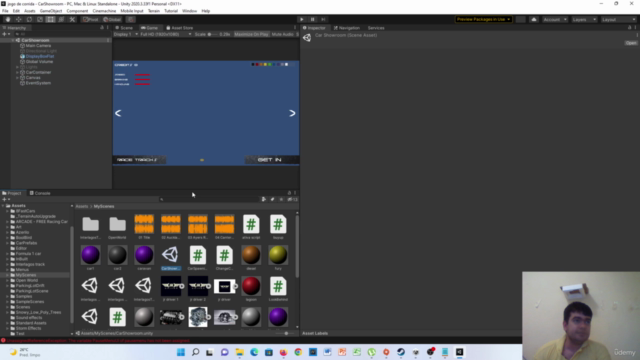Screen dimensions: 640x360
Task: Pick the red color swatch in game view
Action: click(257, 64)
